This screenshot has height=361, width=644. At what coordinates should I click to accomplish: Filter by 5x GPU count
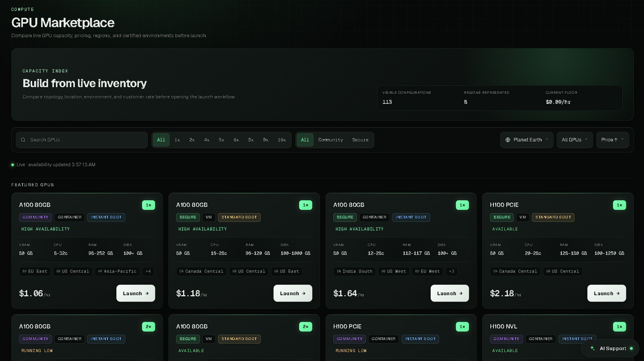coord(221,140)
